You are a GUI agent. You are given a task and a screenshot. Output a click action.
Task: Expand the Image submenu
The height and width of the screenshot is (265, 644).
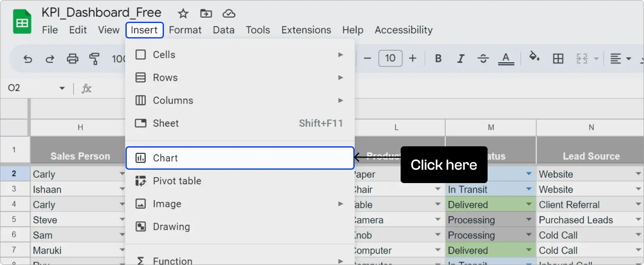(x=340, y=204)
